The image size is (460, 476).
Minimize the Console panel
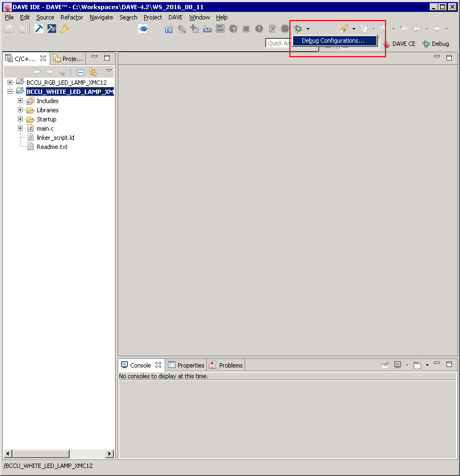437,363
